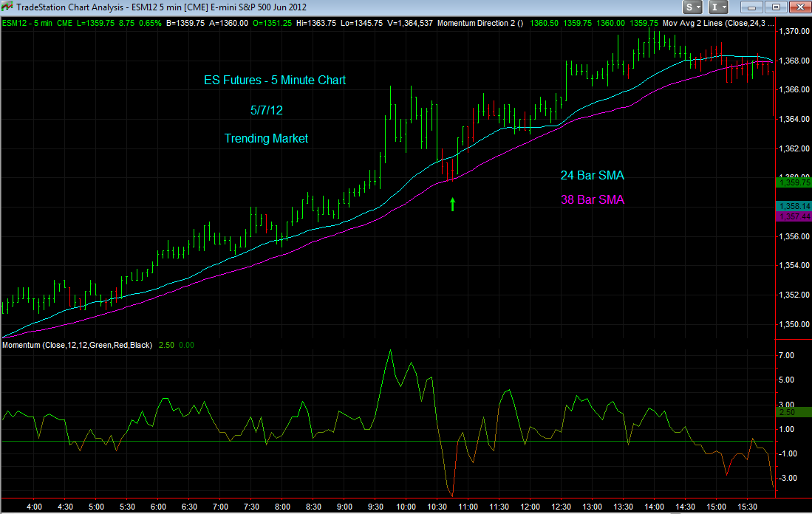
Task: Select the '5/7/12' date text annotation
Action: (x=267, y=110)
